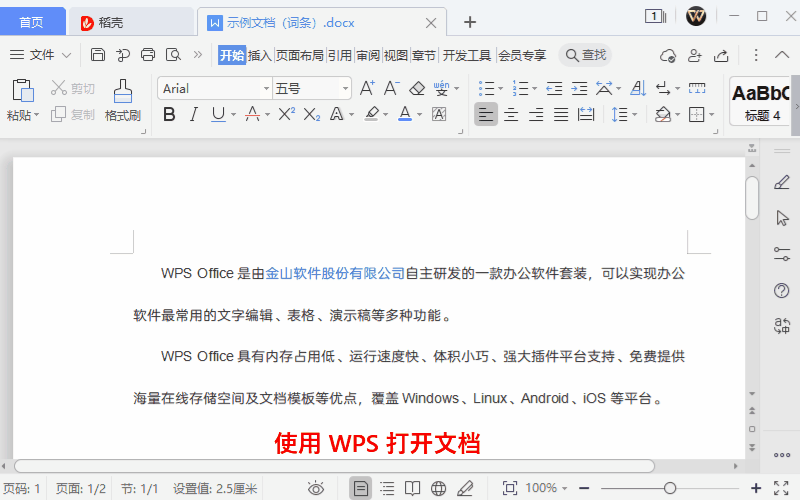Viewport: 800px width, 500px height.
Task: Click the Undo-Redo icon in quick toolbar
Action: coord(123,55)
